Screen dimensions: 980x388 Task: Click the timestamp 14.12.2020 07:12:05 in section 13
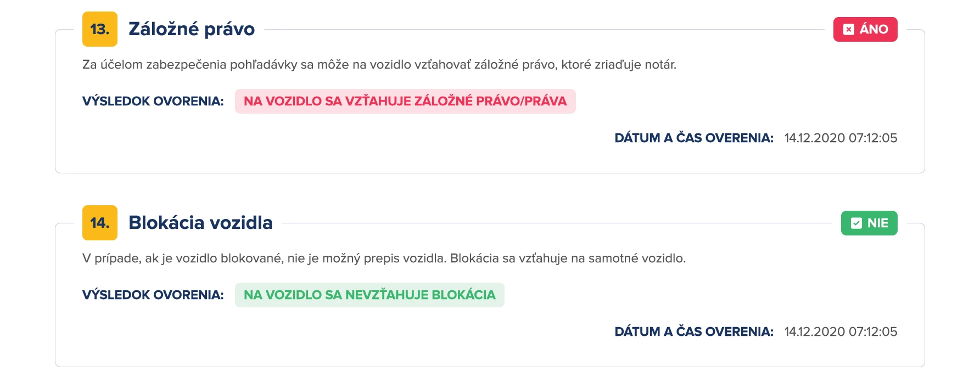pos(841,138)
